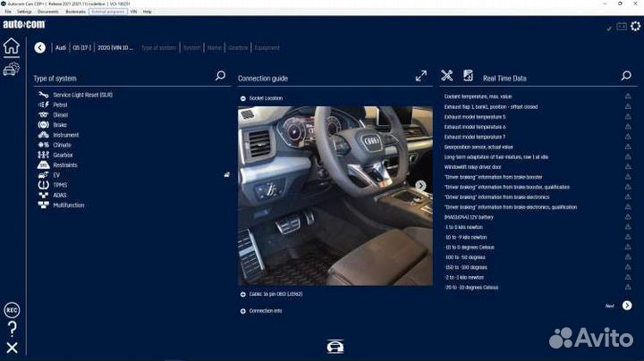Select the 12V battery parameter row
Image resolution: width=644 pixels, height=361 pixels.
pos(469,217)
